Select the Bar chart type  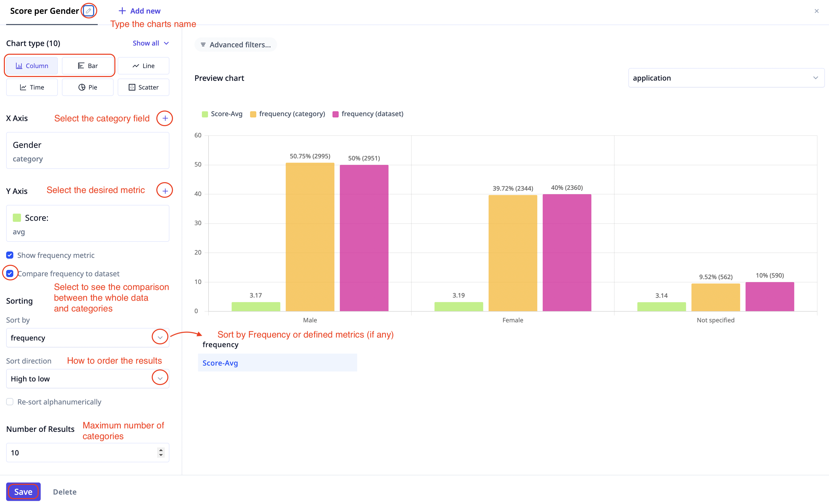[88, 66]
